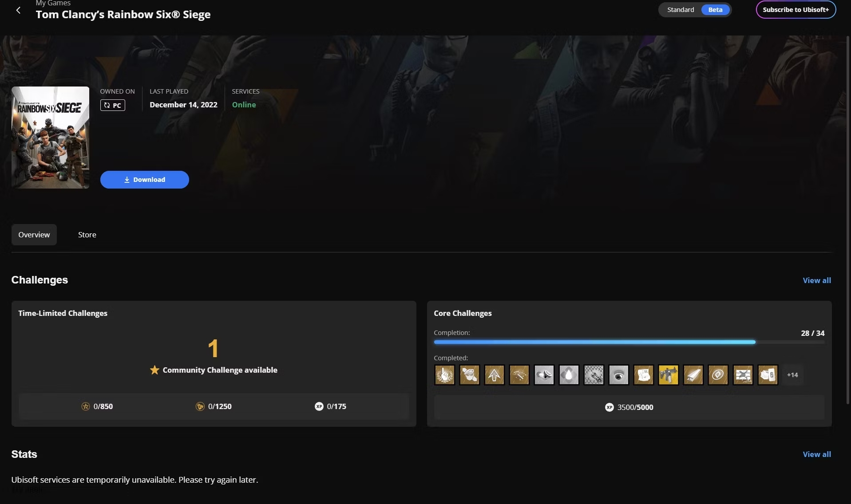Select the Beta view mode
Viewport: 851px width, 504px height.
point(715,10)
